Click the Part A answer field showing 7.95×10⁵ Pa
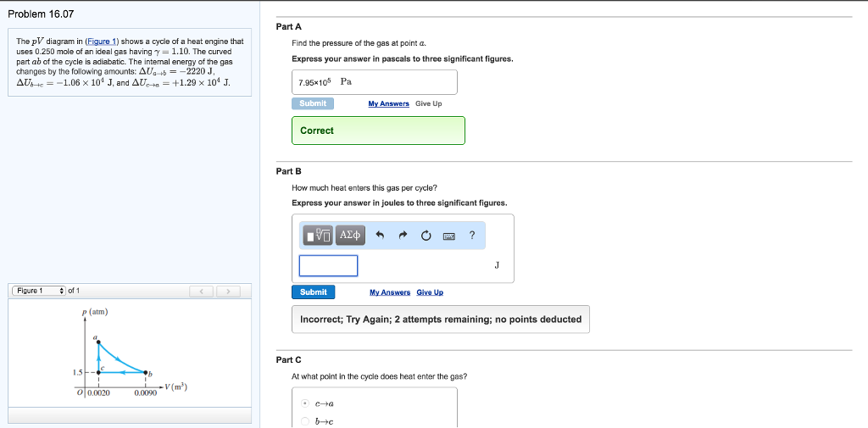The image size is (868, 428). point(374,82)
